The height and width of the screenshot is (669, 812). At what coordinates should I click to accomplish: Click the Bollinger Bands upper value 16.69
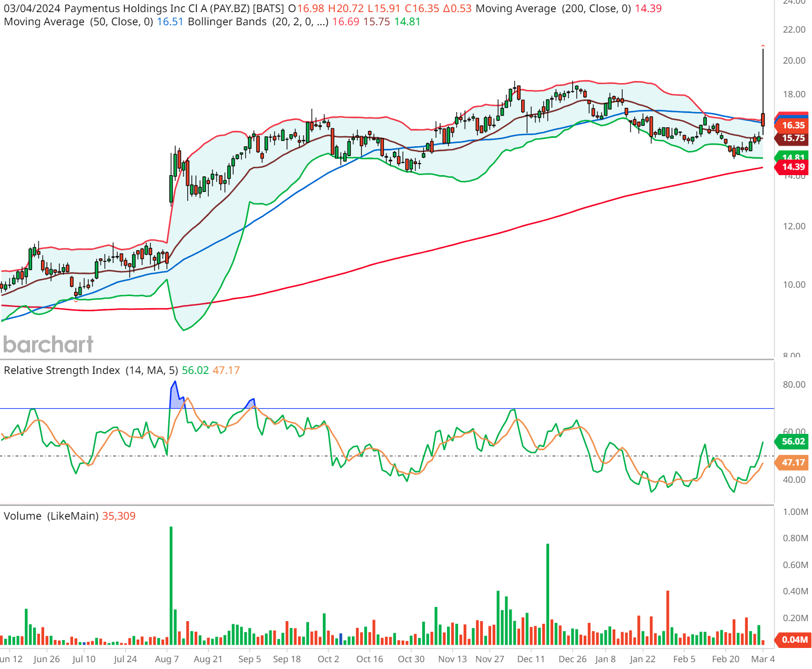(346, 22)
